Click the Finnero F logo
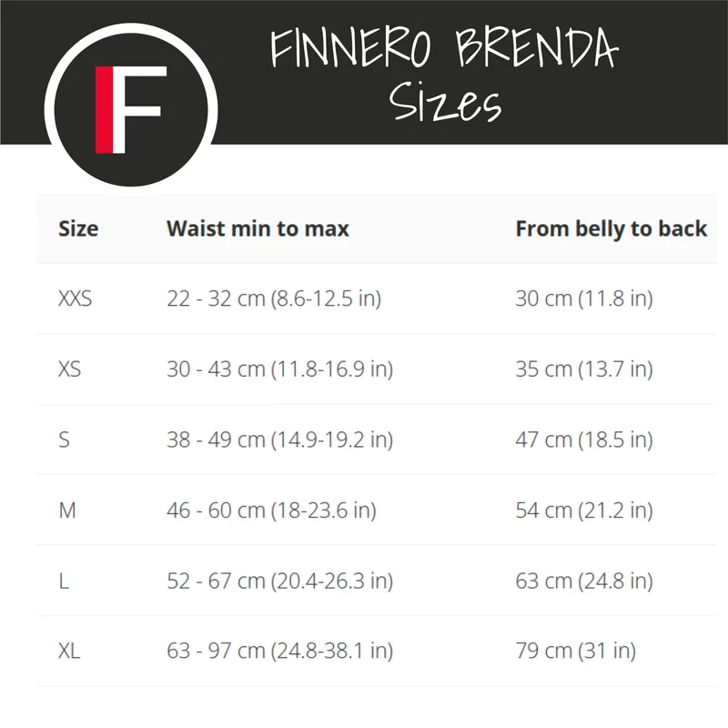 (131, 109)
